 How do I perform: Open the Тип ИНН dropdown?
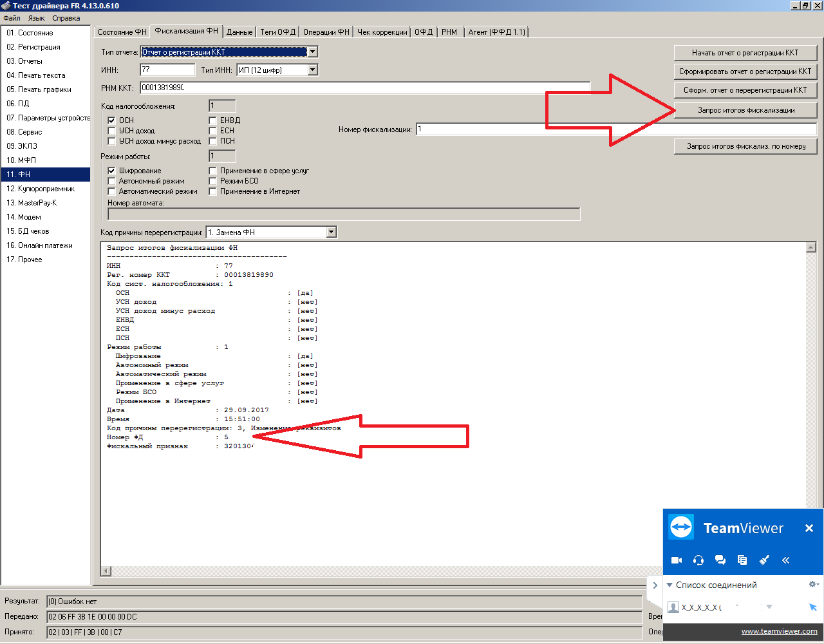(312, 70)
